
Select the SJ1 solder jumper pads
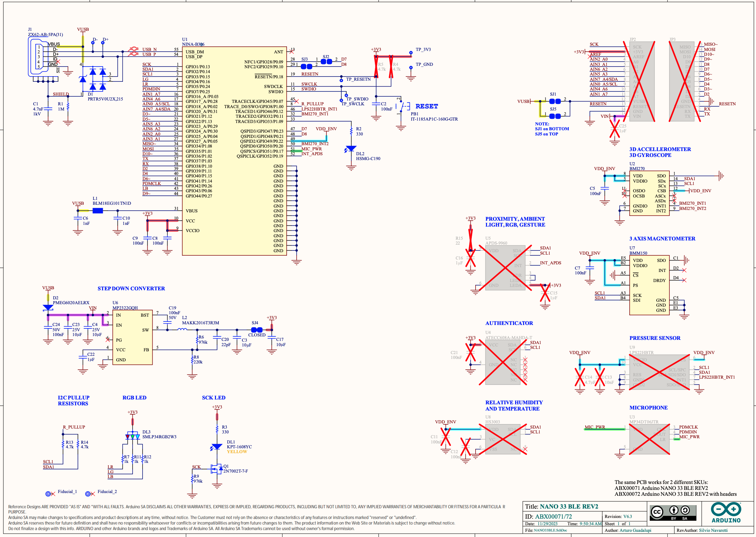(555, 101)
